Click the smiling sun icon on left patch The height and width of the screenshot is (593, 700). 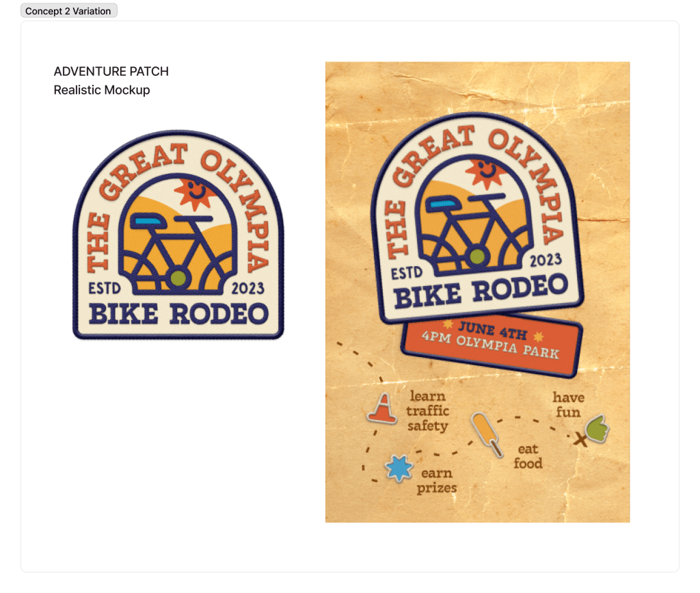(193, 194)
